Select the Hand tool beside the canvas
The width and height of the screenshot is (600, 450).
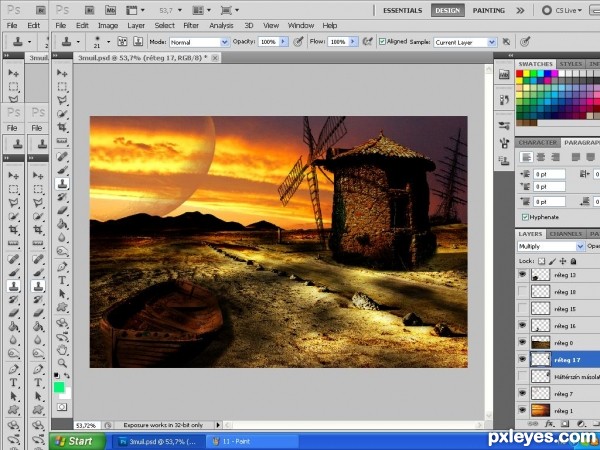(62, 349)
